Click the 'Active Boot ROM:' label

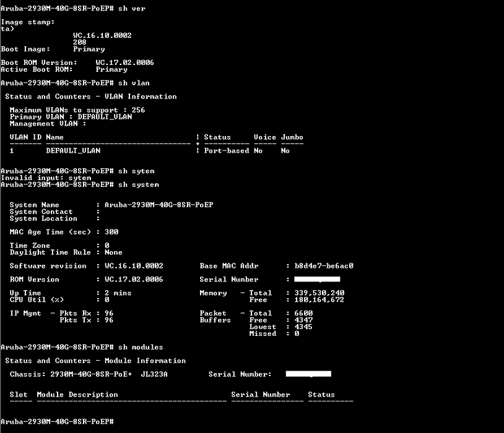37,69
